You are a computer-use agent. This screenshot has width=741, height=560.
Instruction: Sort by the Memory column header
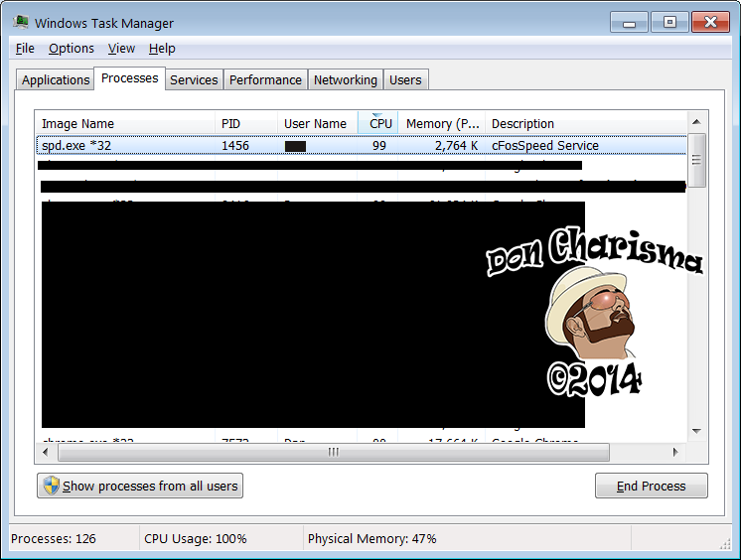(x=442, y=123)
